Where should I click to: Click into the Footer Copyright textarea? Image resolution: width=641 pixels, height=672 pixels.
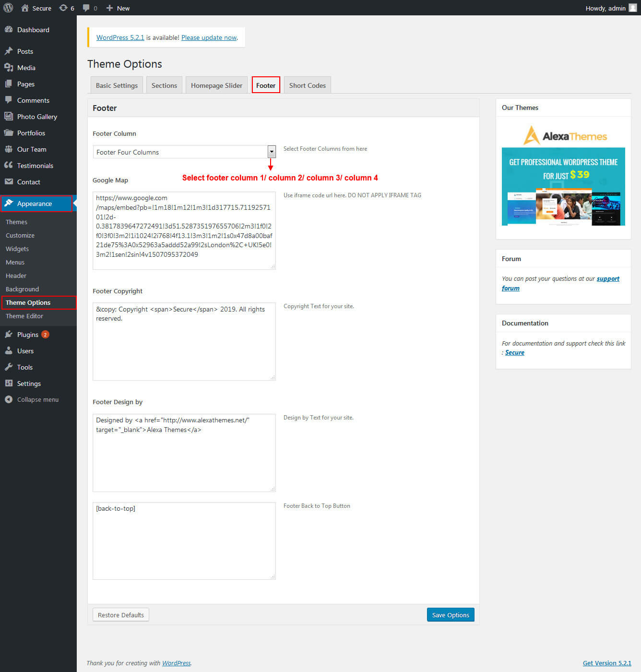184,341
